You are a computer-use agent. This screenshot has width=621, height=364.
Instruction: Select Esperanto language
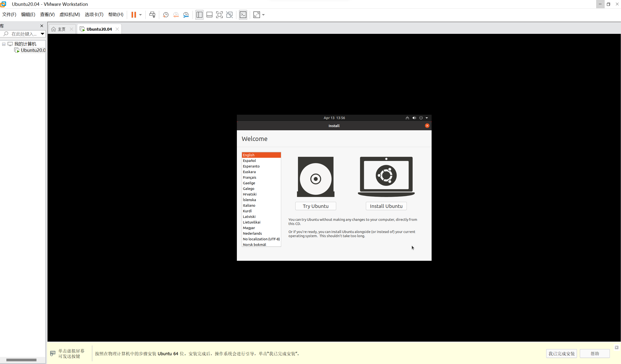[x=261, y=166]
